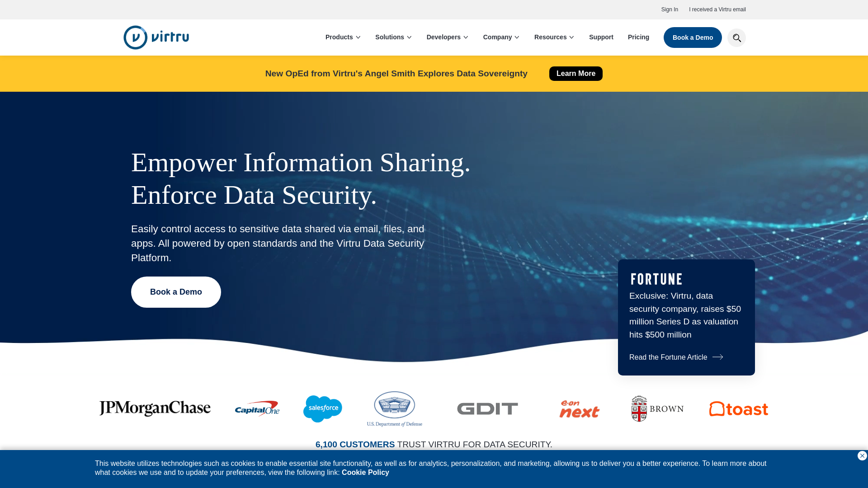868x488 pixels.
Task: Expand the Products menu
Action: [343, 37]
